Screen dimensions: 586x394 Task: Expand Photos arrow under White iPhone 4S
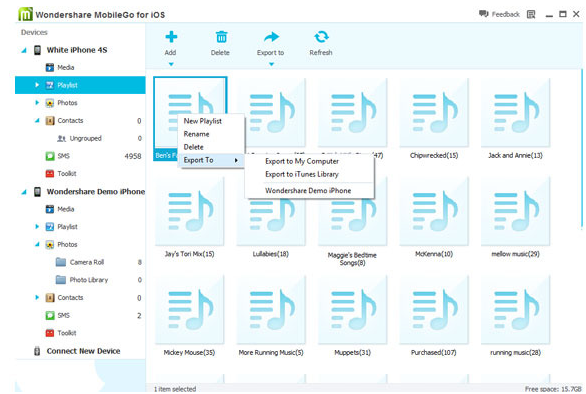[x=37, y=102]
